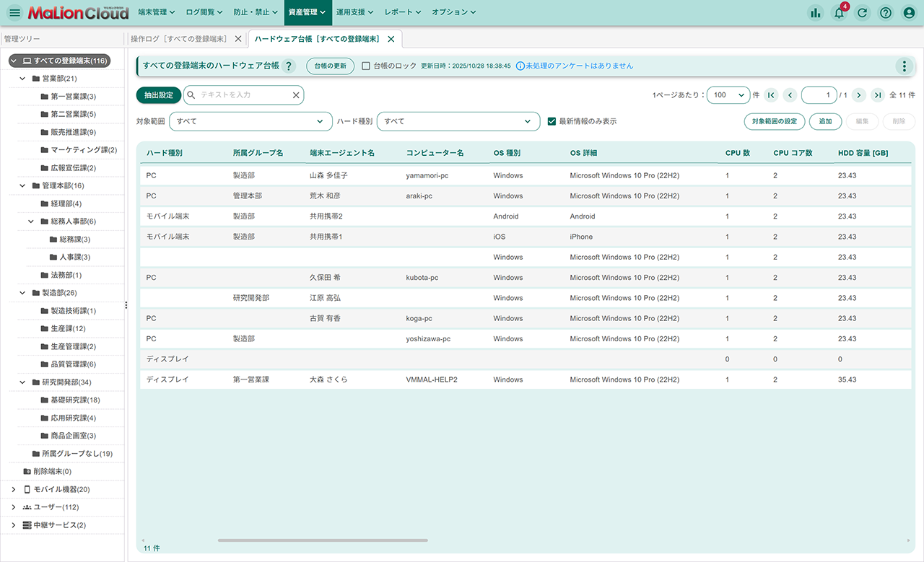Open the 対象範囲 dropdown

click(x=250, y=121)
